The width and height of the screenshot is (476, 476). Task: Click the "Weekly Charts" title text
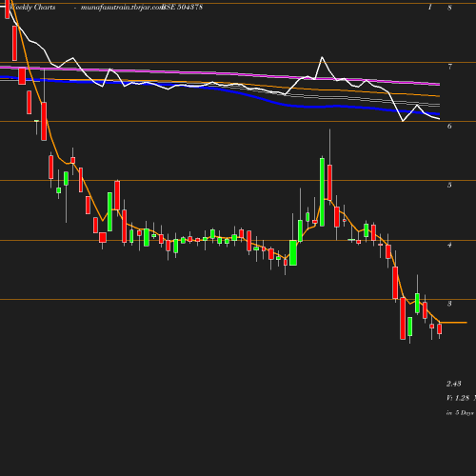tap(33, 7)
